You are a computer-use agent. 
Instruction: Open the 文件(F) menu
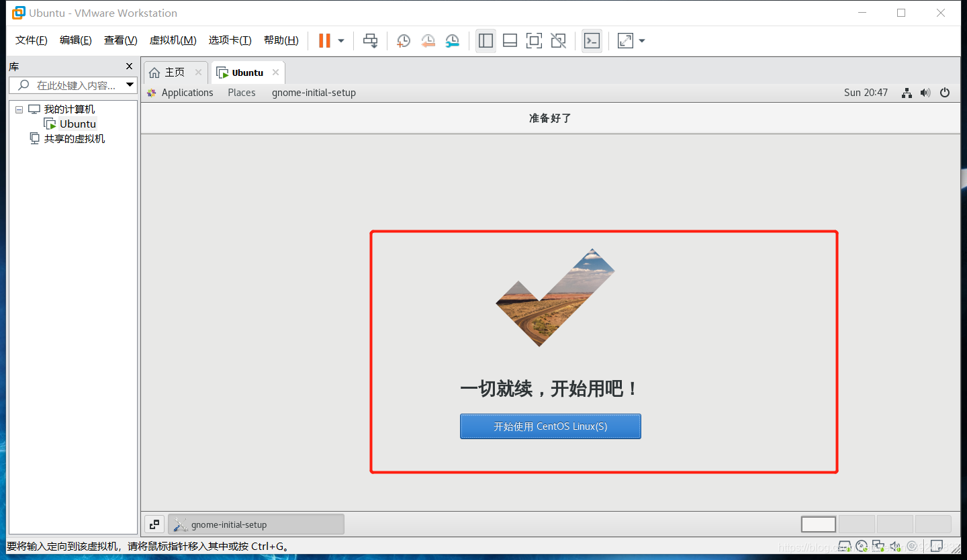click(x=32, y=40)
